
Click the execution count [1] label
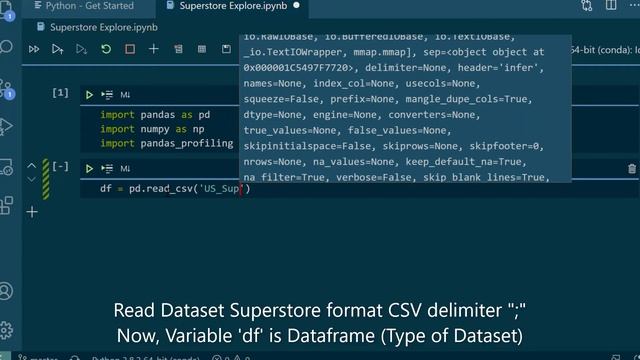[x=60, y=93]
